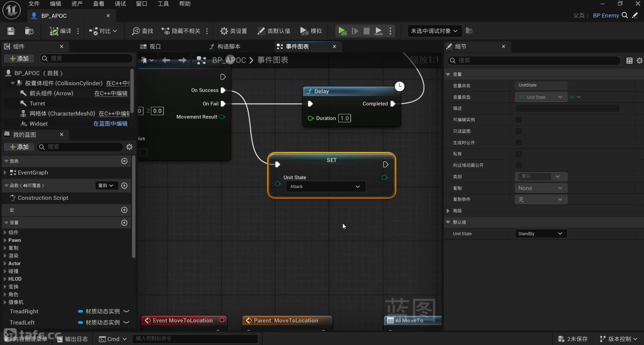This screenshot has width=644, height=345.
Task: Check the Private variable checkbox
Action: pos(519,154)
